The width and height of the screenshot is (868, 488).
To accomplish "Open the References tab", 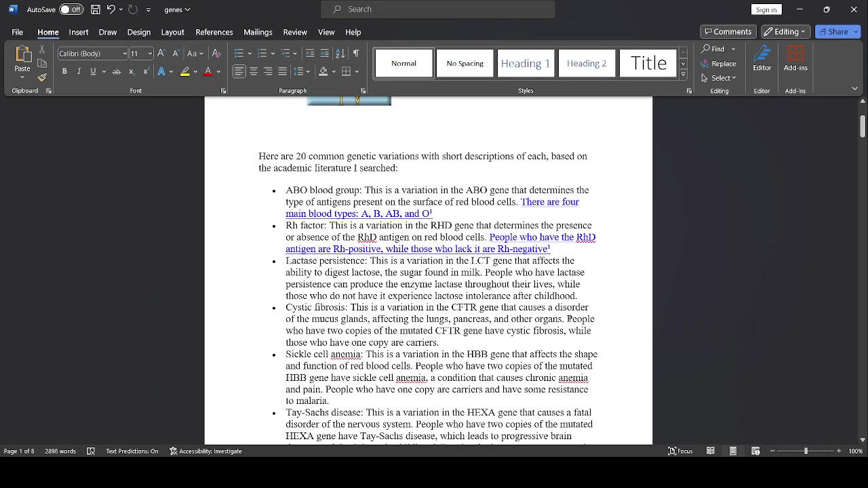I will tap(214, 32).
